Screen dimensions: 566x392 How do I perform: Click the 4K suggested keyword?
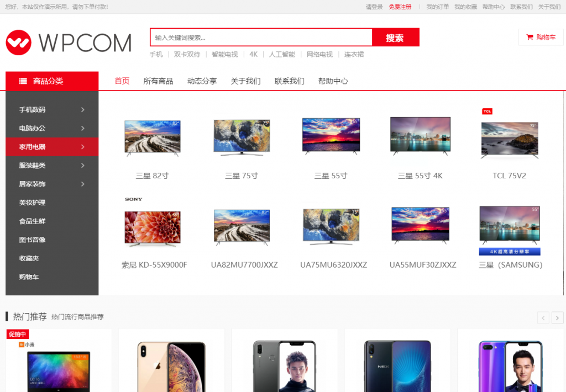pos(253,55)
